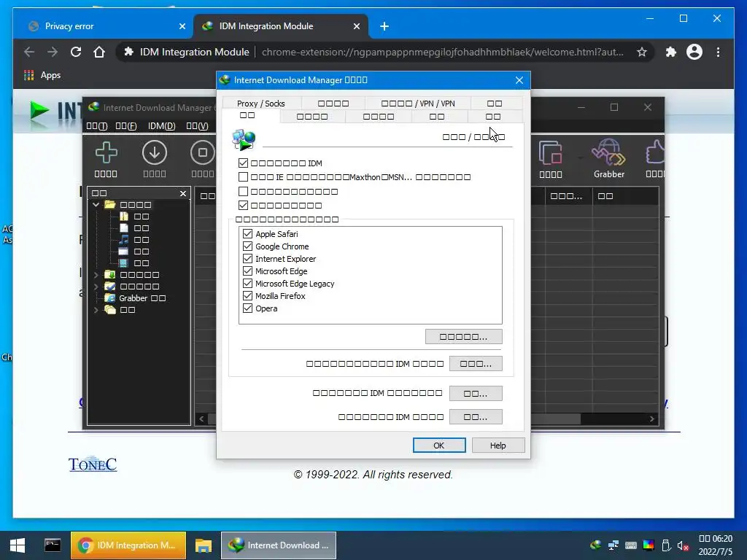This screenshot has height=560, width=747.
Task: Uncheck the Microsoft Edge browser
Action: pyautogui.click(x=248, y=271)
